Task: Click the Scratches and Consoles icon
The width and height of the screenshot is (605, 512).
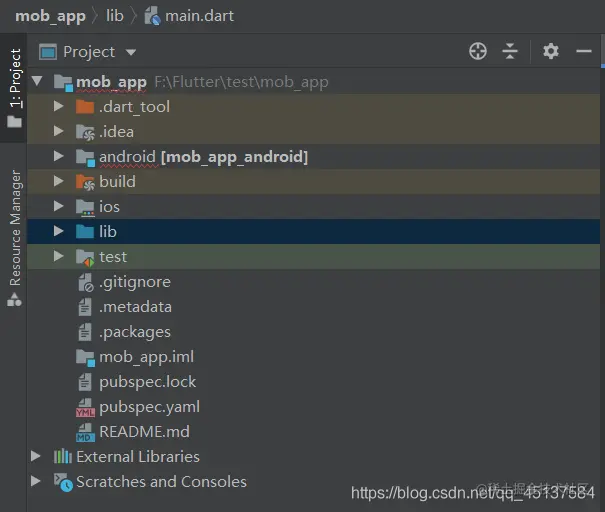Action: point(63,482)
